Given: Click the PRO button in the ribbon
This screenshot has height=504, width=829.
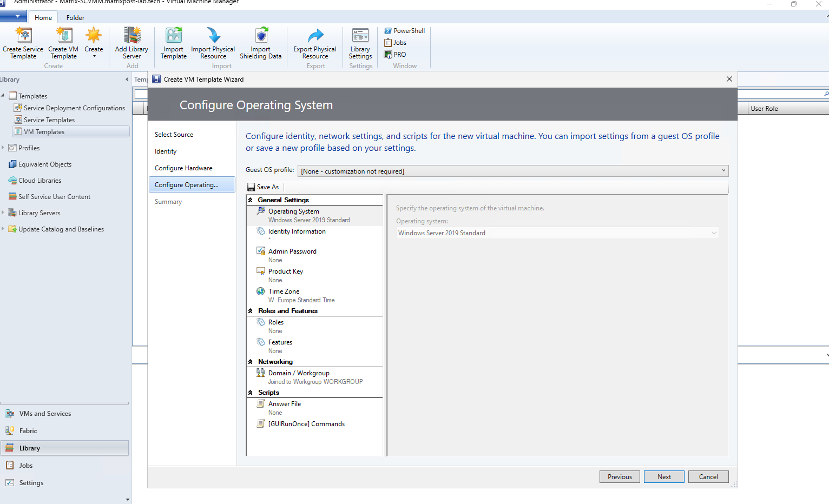Looking at the screenshot, I should [x=395, y=55].
